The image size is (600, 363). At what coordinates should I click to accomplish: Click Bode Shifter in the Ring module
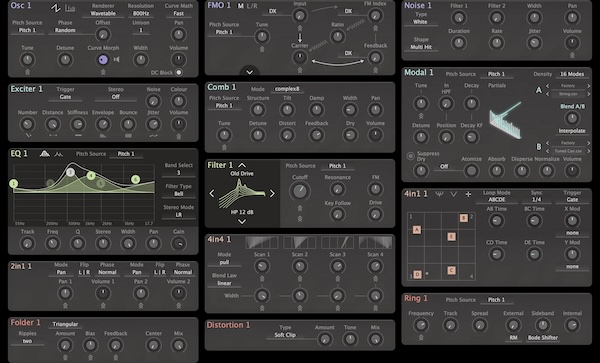tap(543, 338)
